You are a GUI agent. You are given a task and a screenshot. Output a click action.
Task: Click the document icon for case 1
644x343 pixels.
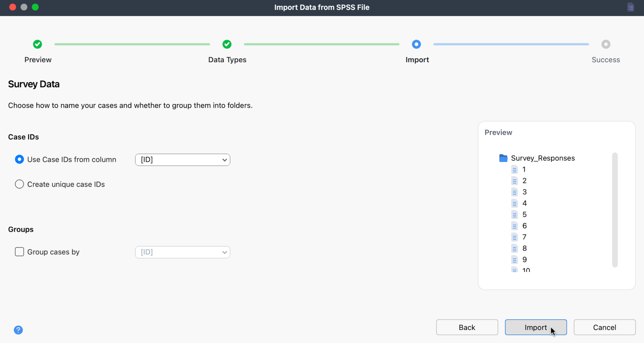[x=515, y=169]
